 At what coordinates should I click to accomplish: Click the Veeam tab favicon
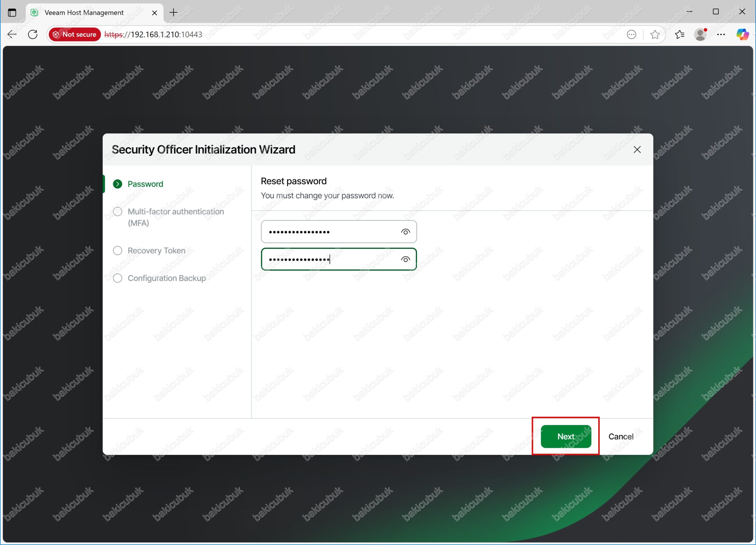[x=34, y=13]
